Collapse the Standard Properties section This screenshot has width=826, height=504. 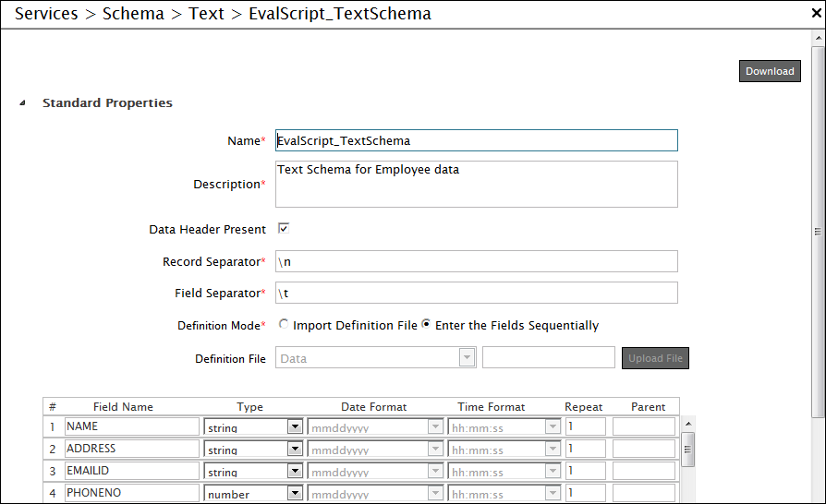pyautogui.click(x=22, y=103)
